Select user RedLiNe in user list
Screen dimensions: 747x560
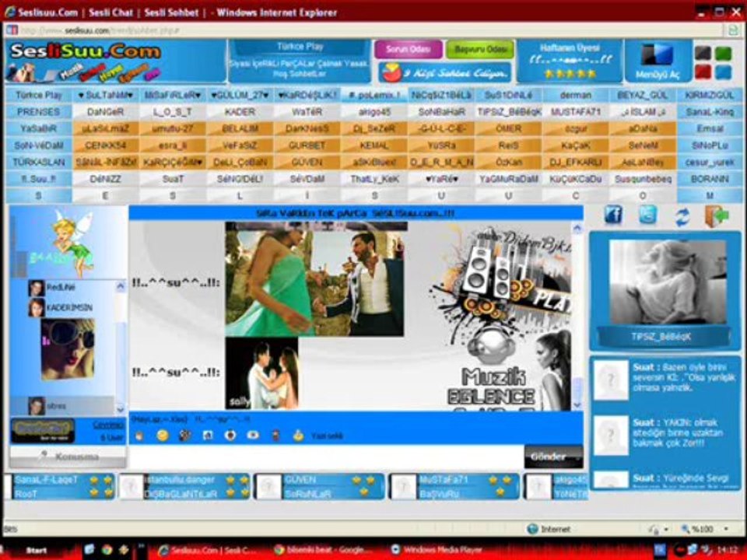coord(62,287)
